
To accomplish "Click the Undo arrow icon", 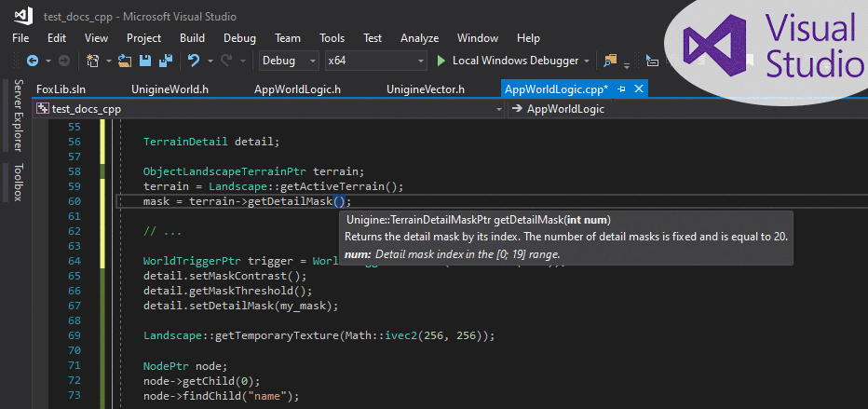I will (x=193, y=61).
